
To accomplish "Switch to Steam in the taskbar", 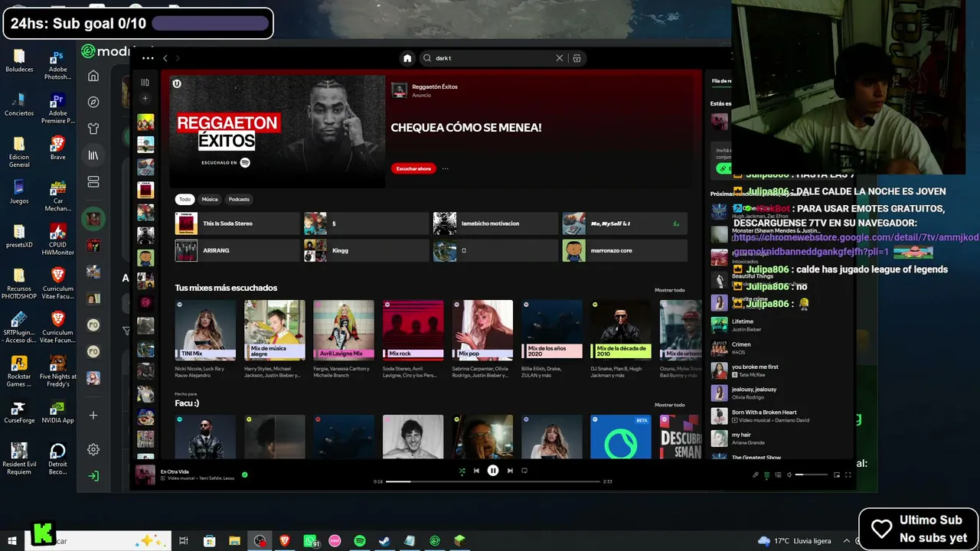I will pyautogui.click(x=384, y=541).
